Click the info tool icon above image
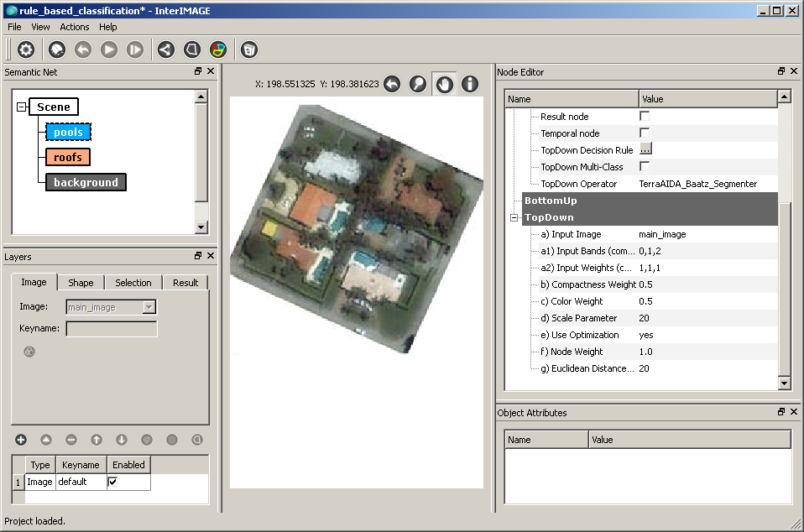This screenshot has height=532, width=804. 469,84
